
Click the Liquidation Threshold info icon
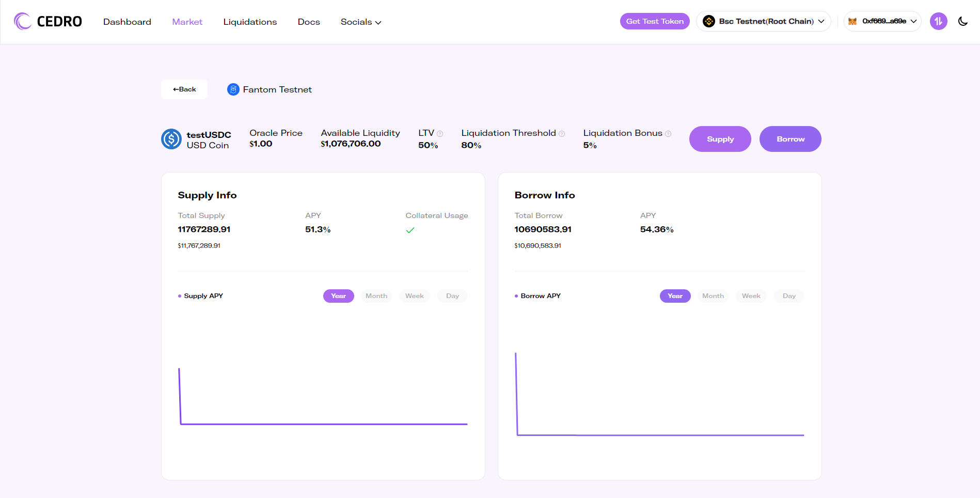(x=562, y=134)
